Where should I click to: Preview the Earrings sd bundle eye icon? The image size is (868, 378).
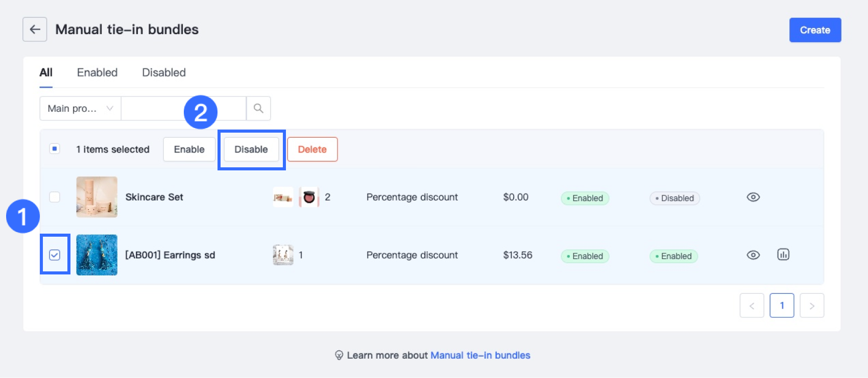click(x=753, y=255)
